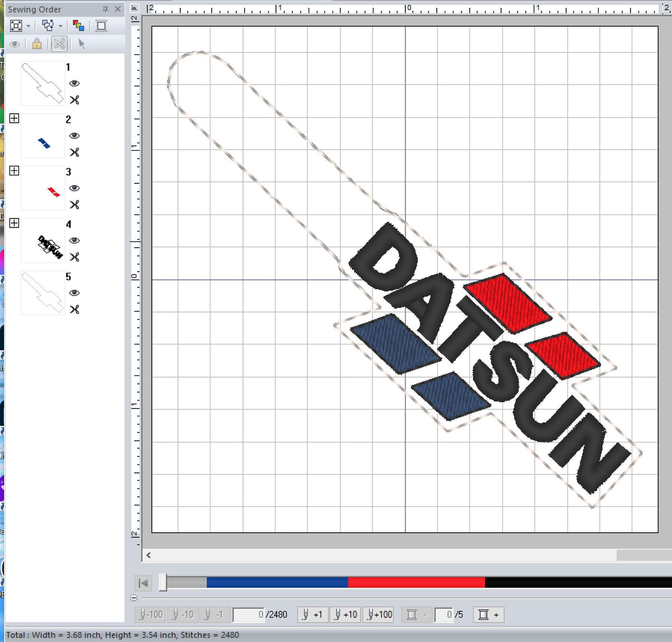Click the stitch simulator slider handle
Viewport: 672px width, 642px height.
163,582
